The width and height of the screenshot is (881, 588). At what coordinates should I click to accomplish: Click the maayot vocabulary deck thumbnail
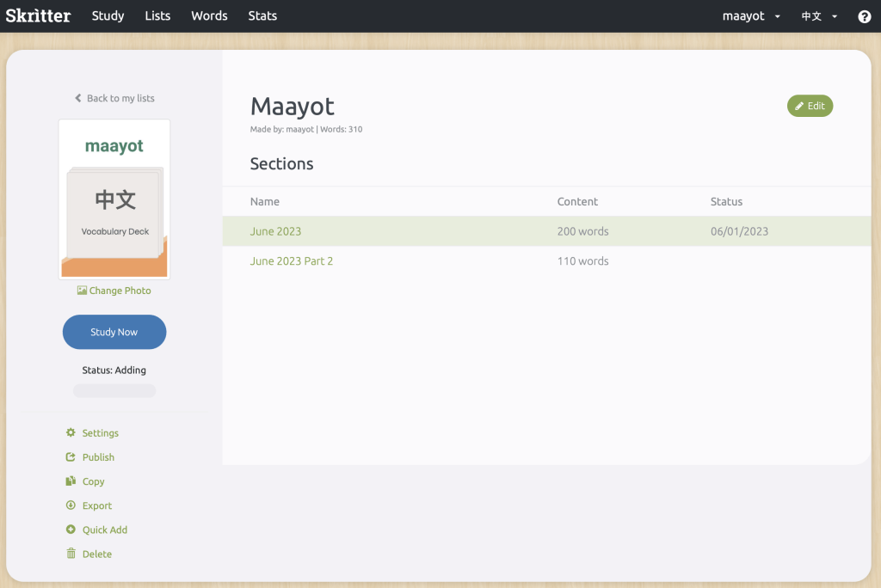[114, 199]
